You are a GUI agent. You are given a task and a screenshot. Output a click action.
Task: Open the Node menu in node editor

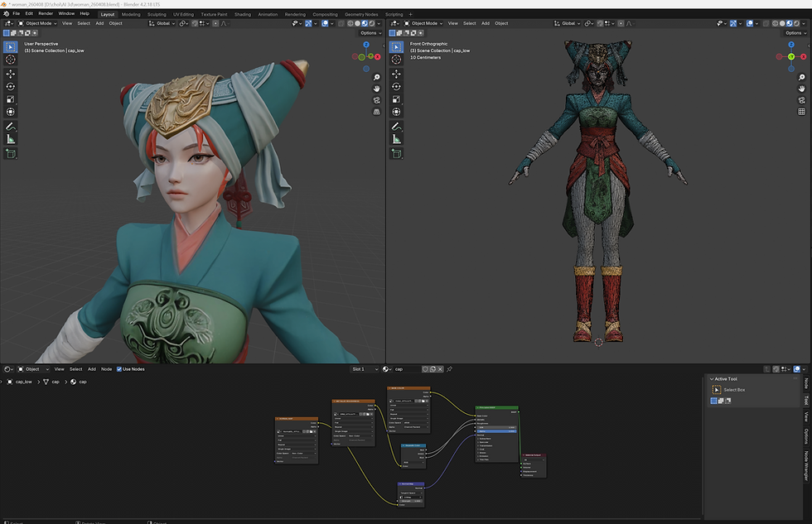[x=106, y=369]
